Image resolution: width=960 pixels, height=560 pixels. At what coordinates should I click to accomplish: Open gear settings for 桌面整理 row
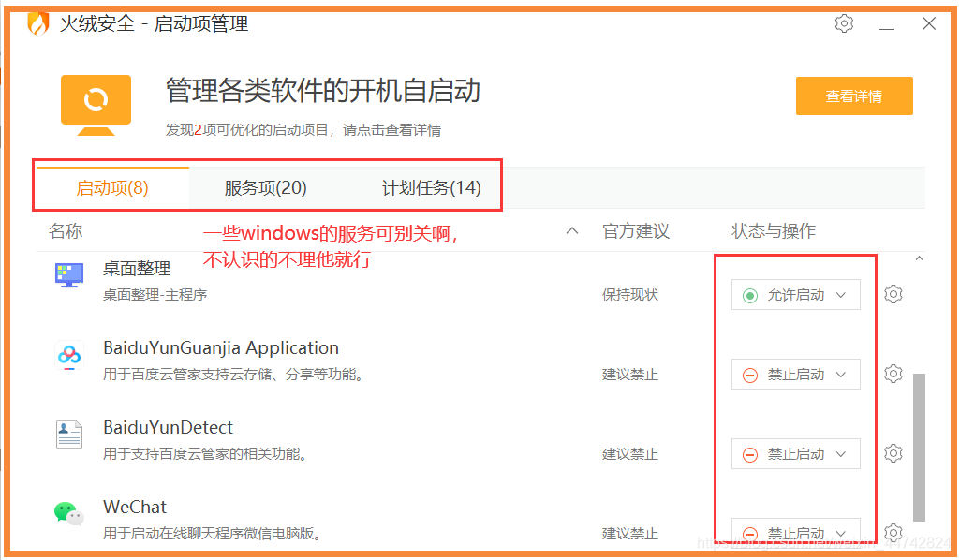(894, 294)
